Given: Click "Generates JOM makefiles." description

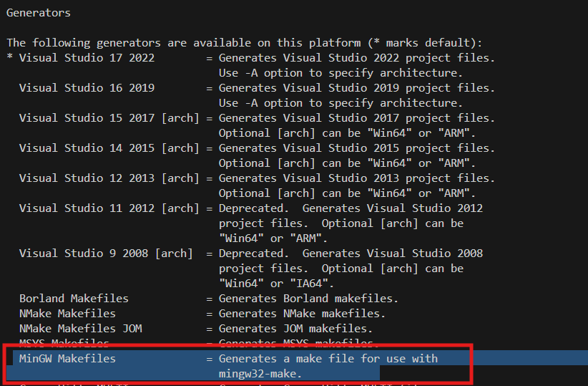Looking at the screenshot, I should coord(295,329).
